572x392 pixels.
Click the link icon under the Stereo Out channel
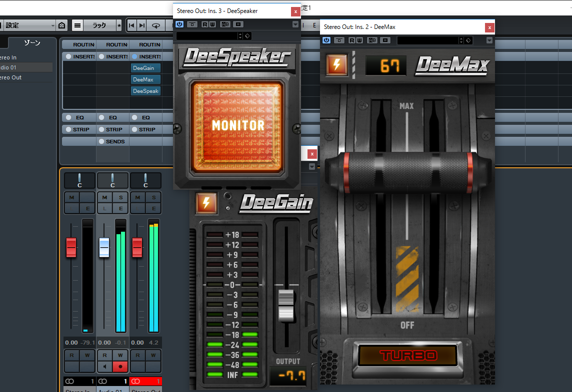135,381
